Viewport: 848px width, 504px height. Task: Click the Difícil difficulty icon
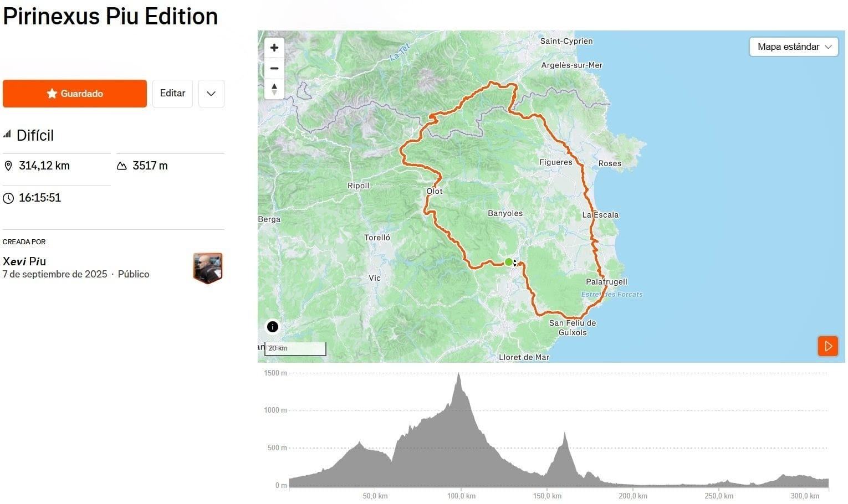point(7,134)
